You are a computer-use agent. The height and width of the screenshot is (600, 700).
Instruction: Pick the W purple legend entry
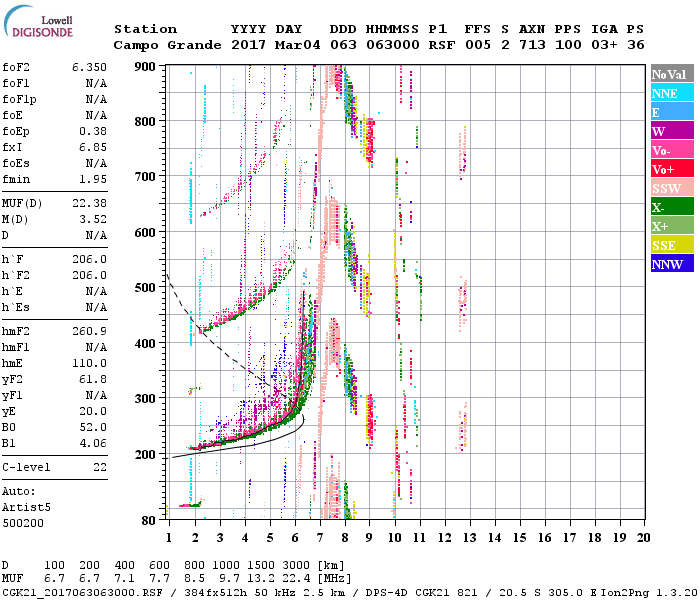(x=671, y=131)
